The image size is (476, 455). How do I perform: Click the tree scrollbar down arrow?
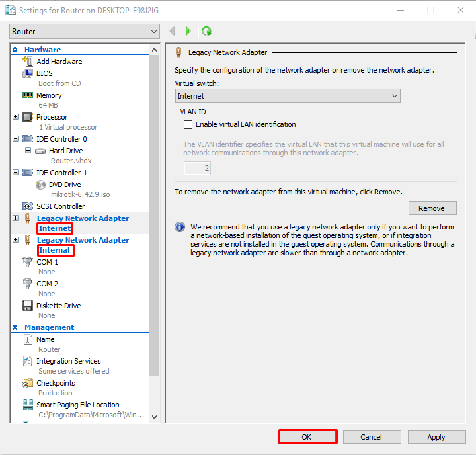(154, 417)
